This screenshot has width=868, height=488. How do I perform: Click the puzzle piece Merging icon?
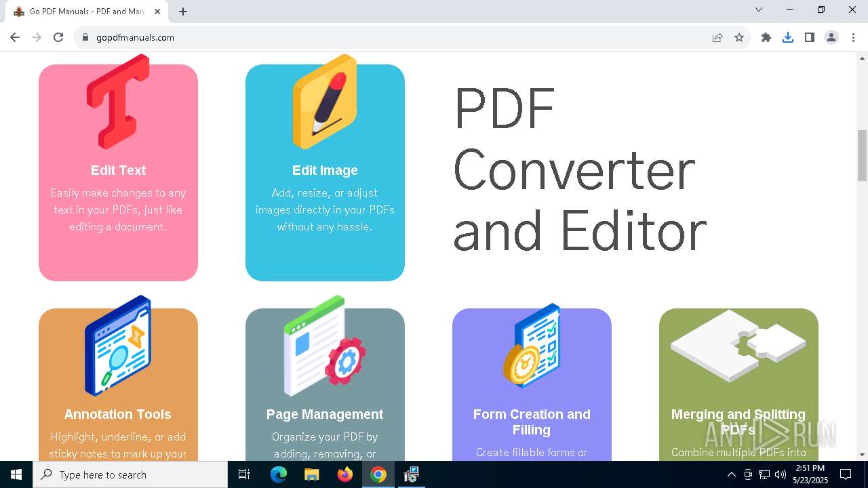click(738, 346)
